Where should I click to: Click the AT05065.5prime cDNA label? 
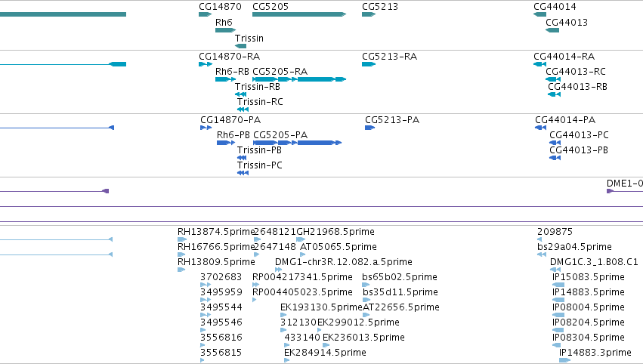tap(339, 247)
